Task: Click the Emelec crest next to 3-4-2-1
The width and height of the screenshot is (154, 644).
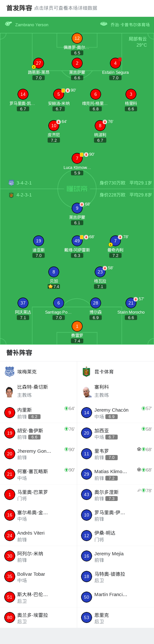Action: [x=11, y=183]
